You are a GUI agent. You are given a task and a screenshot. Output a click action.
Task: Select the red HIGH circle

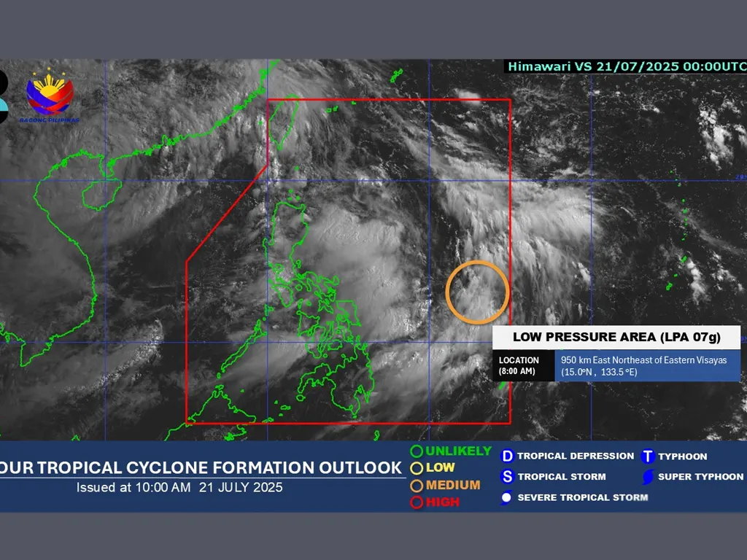point(417,502)
